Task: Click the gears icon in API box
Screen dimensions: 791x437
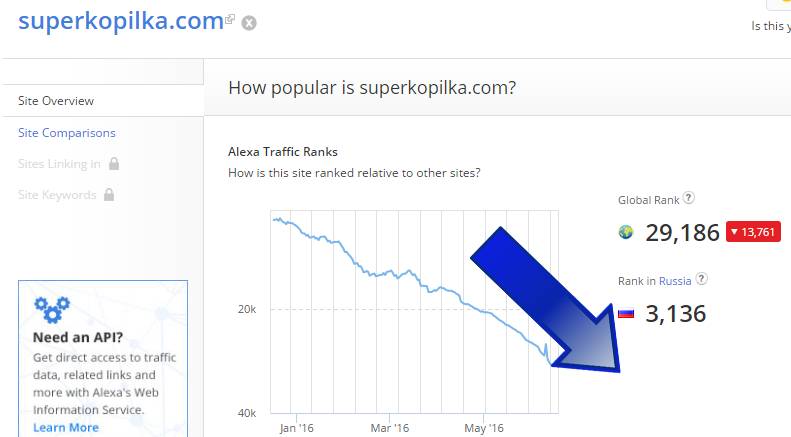Action: (52, 309)
